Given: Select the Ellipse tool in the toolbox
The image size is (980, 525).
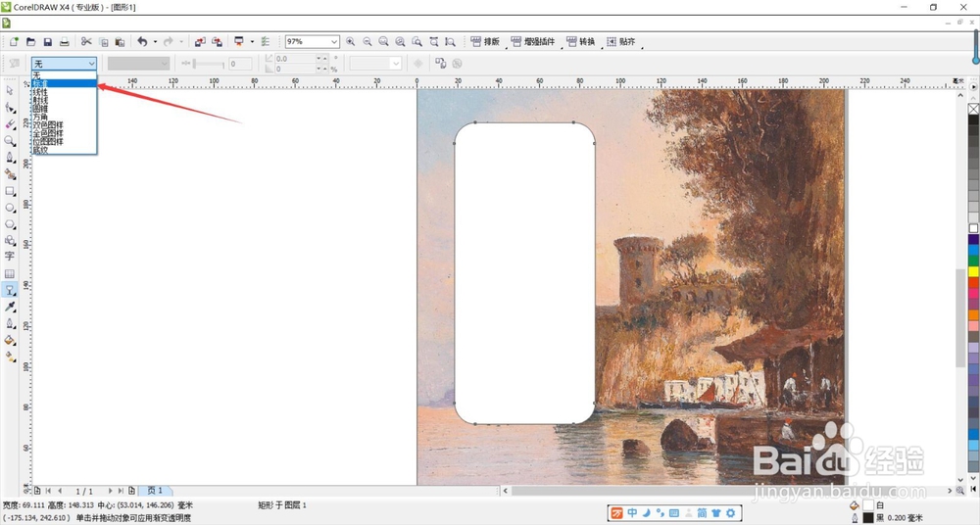Looking at the screenshot, I should point(10,208).
